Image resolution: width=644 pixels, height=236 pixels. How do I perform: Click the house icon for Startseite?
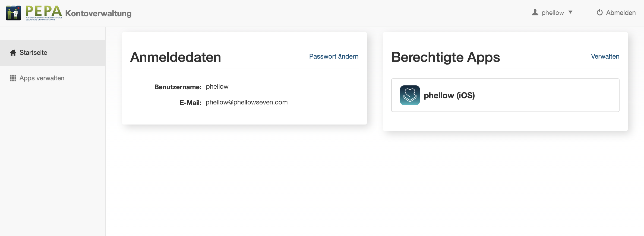(x=13, y=53)
